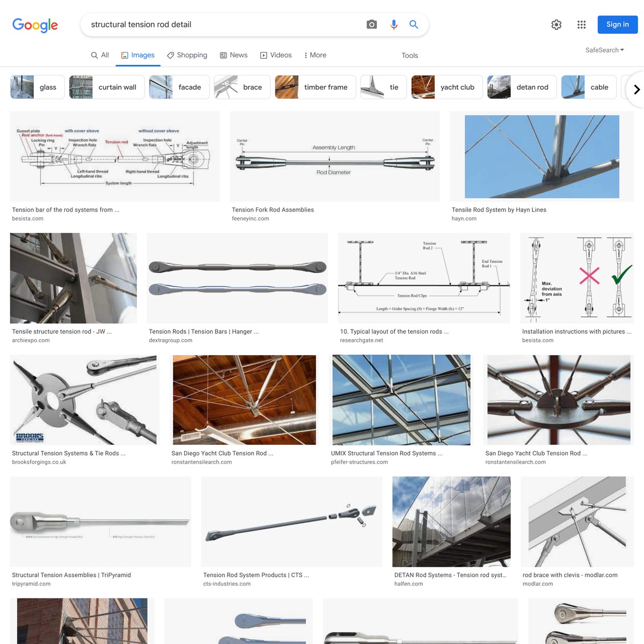Open the SafeSearch dropdown
Screen dimensions: 644x644
click(604, 50)
